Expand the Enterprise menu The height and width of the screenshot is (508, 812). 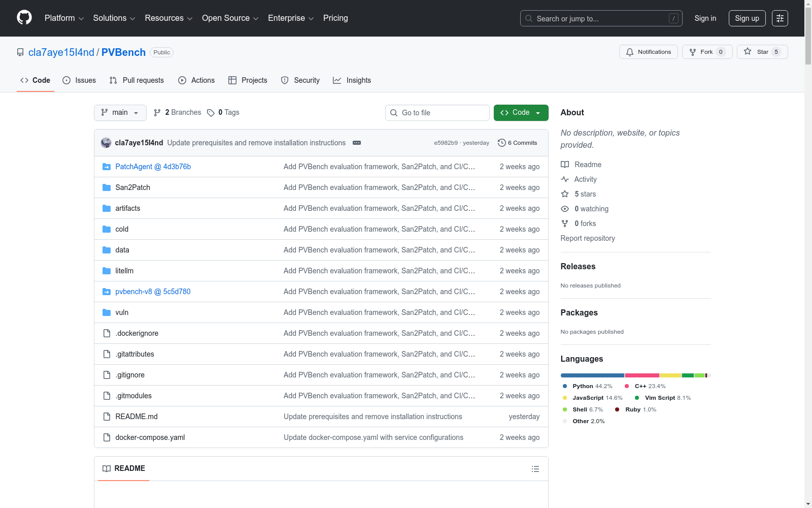291,18
